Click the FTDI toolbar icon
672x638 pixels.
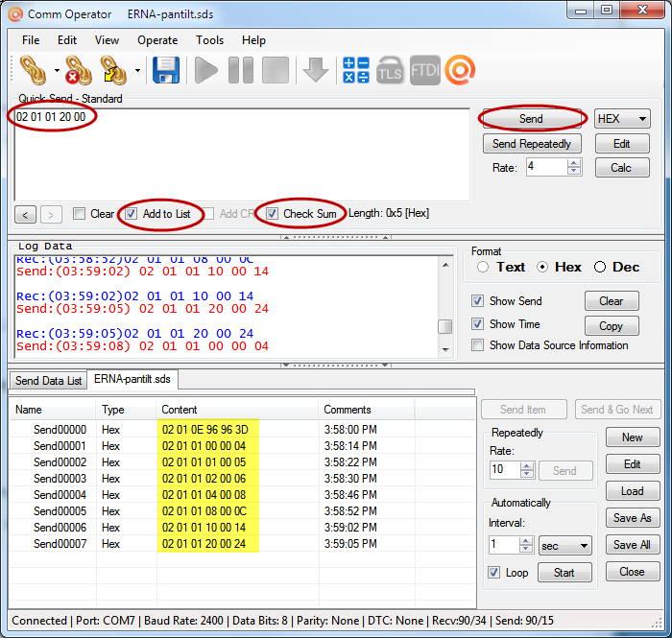tap(424, 70)
